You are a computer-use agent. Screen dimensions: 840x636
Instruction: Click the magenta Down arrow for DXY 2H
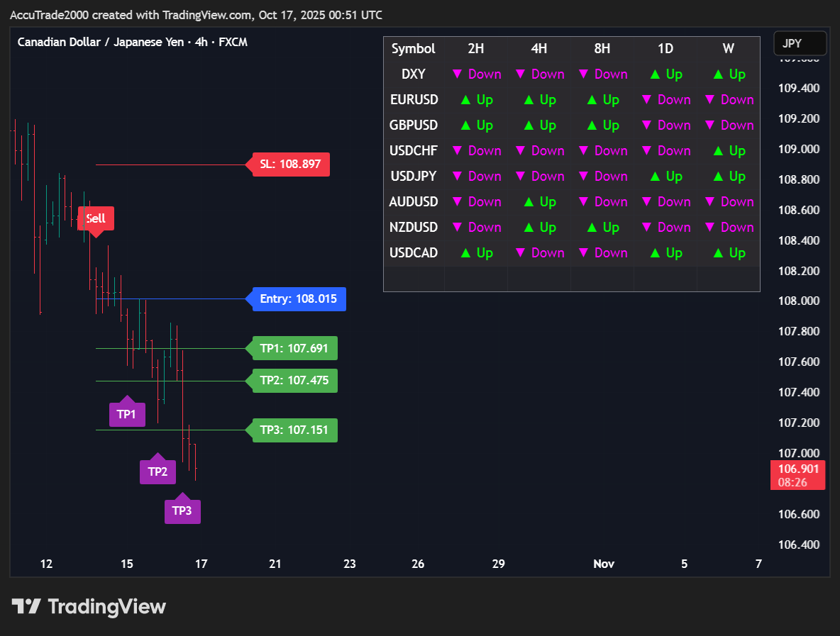[x=476, y=74]
